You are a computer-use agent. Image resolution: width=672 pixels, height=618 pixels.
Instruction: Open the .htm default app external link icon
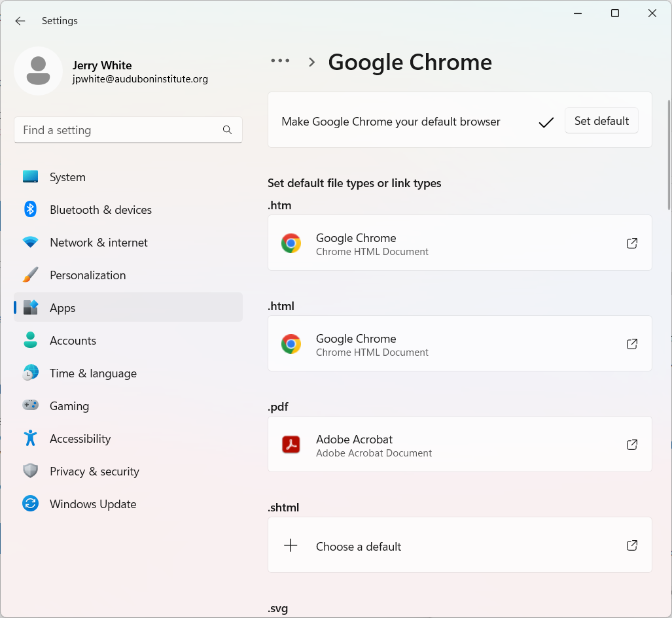(x=631, y=243)
